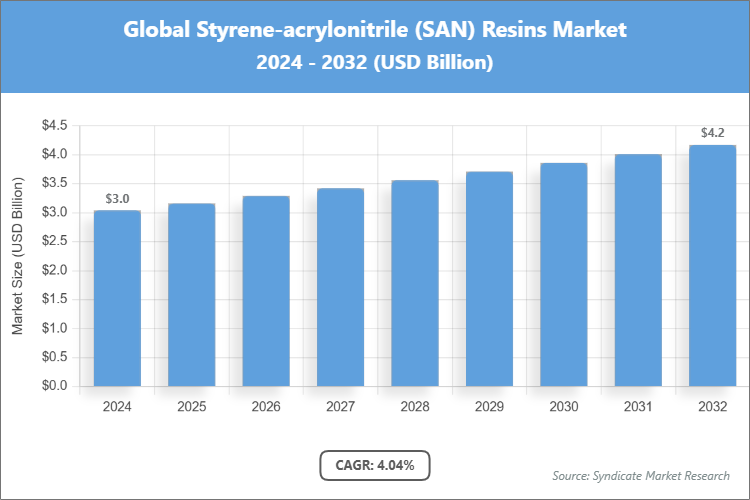Click the $3.5 y-axis tick label
The height and width of the screenshot is (500, 750).
55,183
